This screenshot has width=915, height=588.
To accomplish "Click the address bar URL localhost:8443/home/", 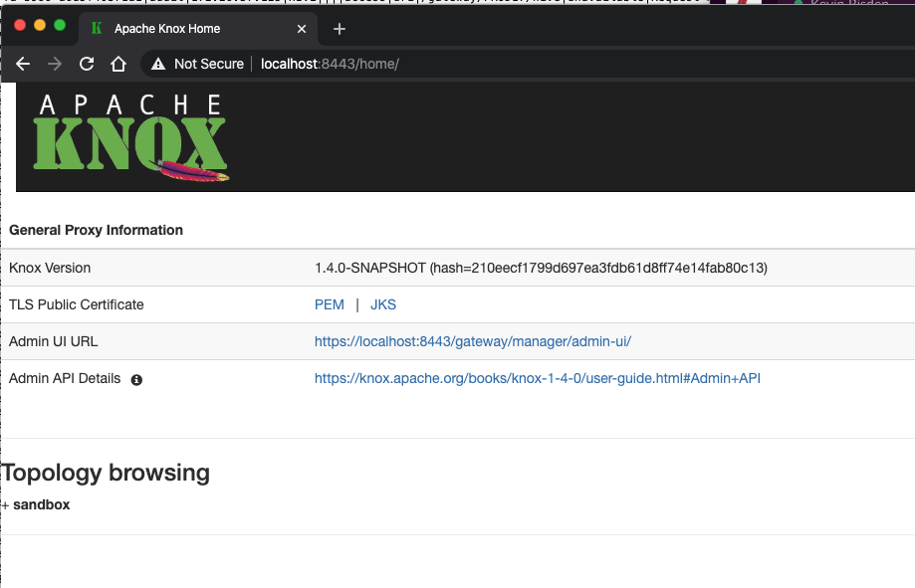I will tap(330, 64).
